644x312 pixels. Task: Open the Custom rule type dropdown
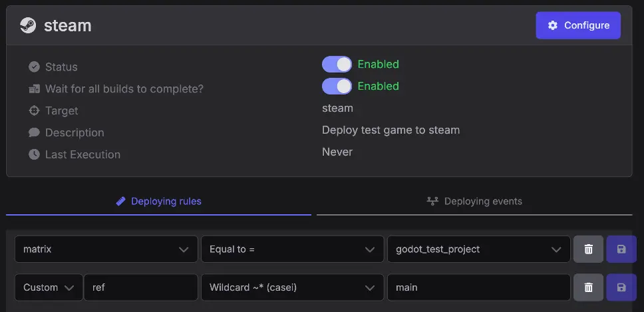coord(49,287)
